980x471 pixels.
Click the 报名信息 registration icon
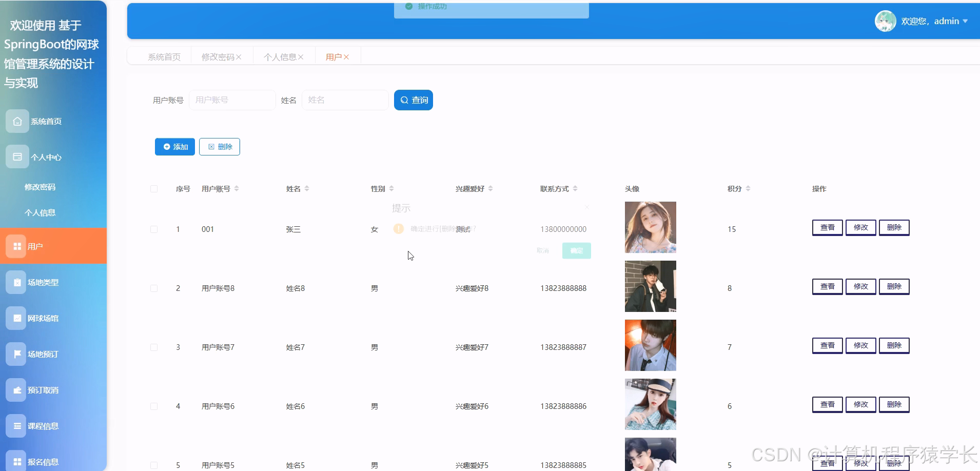(x=17, y=460)
